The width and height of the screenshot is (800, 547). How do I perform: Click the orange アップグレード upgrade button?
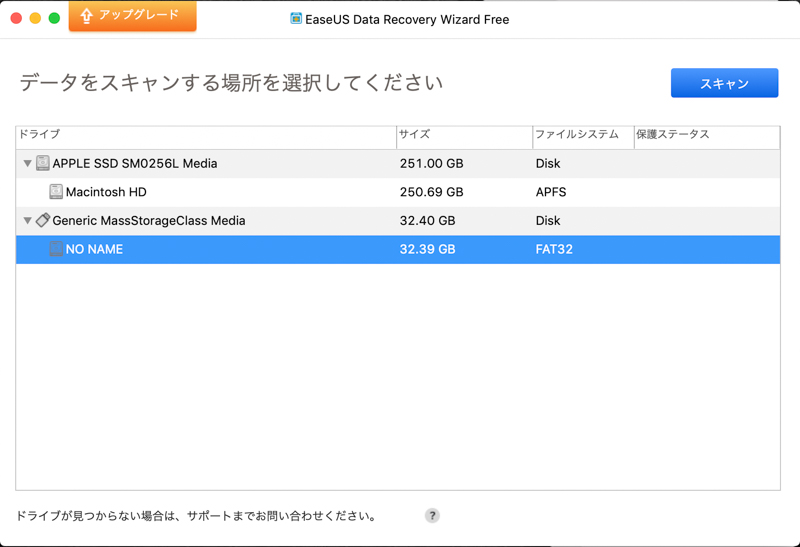point(133,16)
